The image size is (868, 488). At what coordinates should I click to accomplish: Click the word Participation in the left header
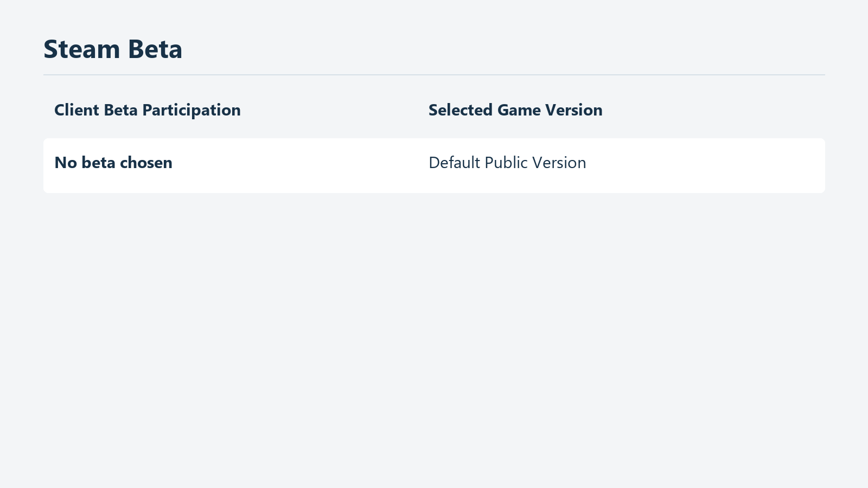[x=191, y=111]
